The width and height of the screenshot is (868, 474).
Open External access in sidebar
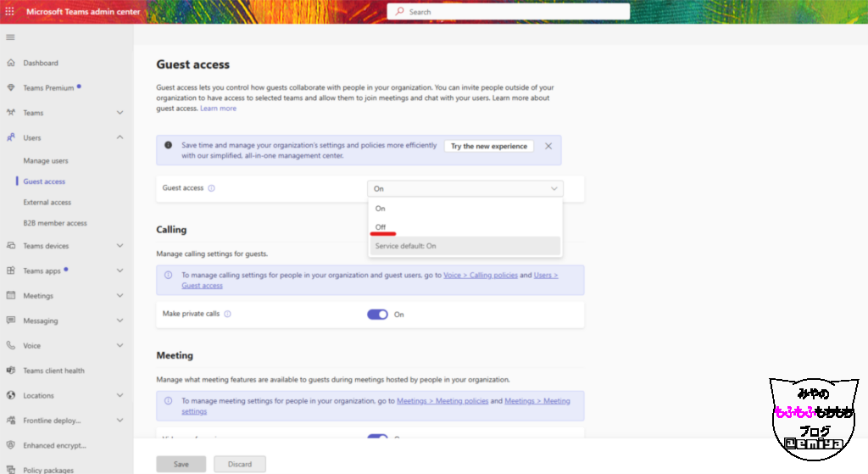pyautogui.click(x=47, y=202)
